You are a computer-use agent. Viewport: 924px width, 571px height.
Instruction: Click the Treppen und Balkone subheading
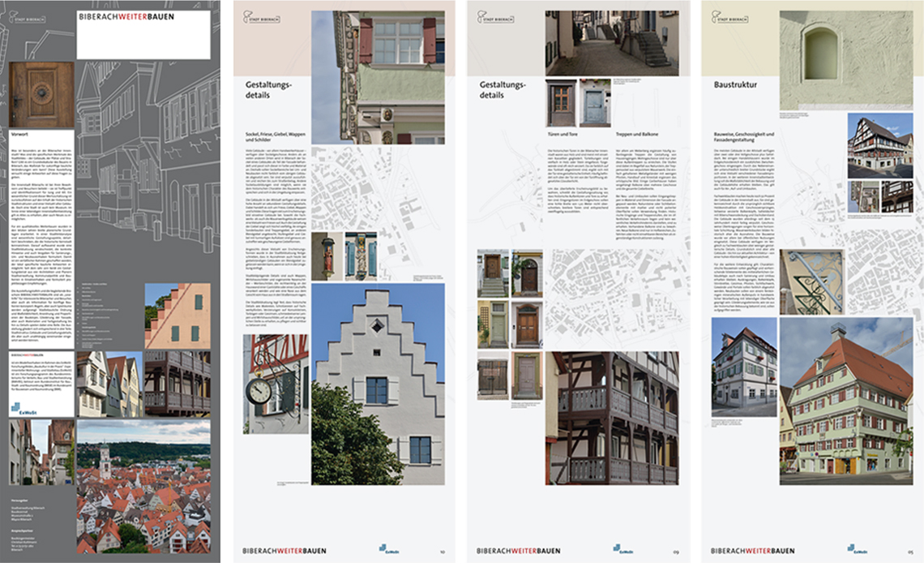pyautogui.click(x=639, y=134)
